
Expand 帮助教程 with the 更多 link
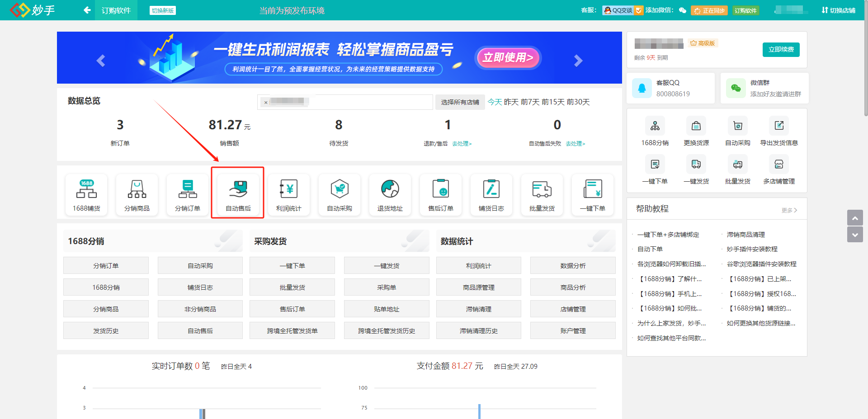click(789, 210)
